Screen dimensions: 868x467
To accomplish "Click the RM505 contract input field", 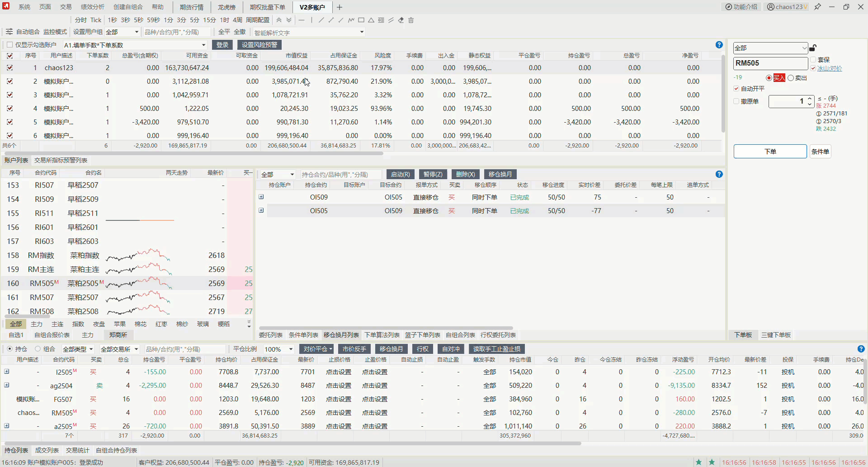I will (x=770, y=63).
